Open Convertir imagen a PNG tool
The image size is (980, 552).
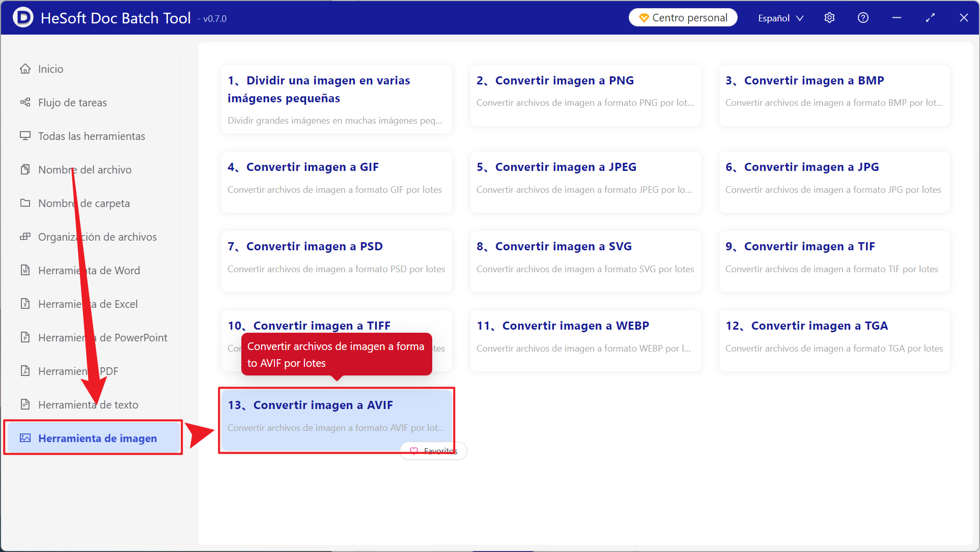click(x=585, y=95)
